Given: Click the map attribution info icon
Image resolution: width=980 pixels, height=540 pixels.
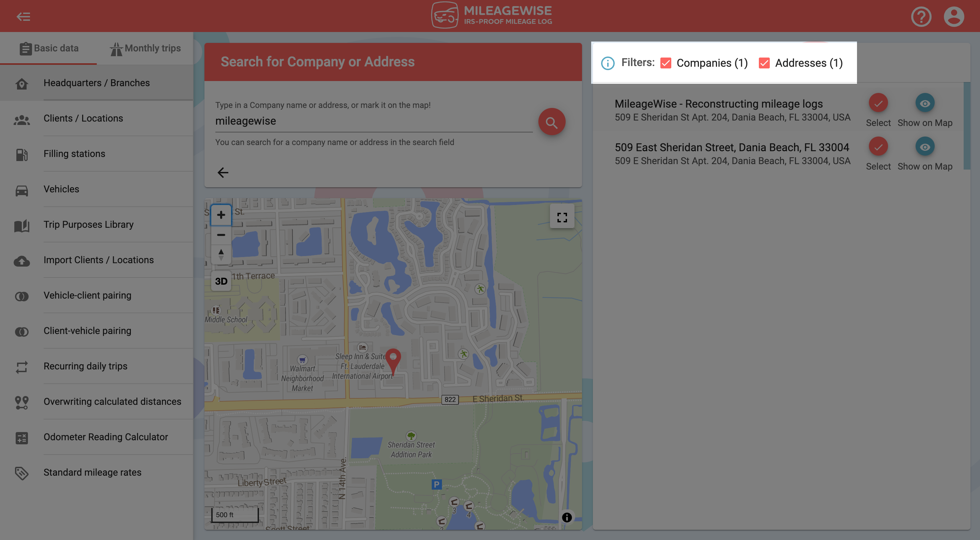Looking at the screenshot, I should [x=566, y=517].
